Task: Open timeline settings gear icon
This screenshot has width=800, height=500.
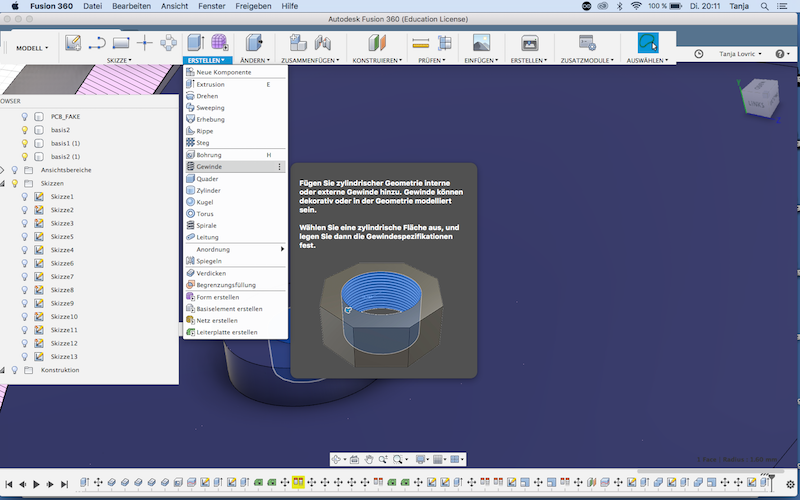Action: [790, 484]
